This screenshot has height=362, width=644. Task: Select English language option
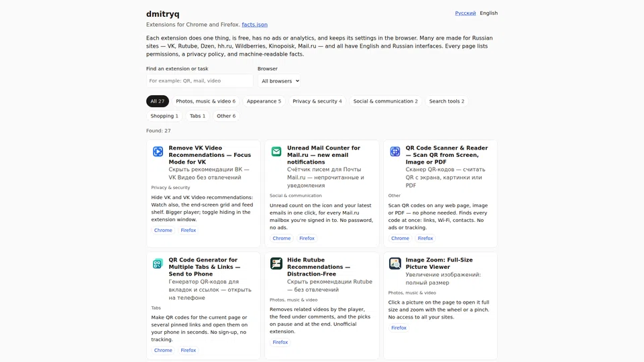tap(489, 13)
